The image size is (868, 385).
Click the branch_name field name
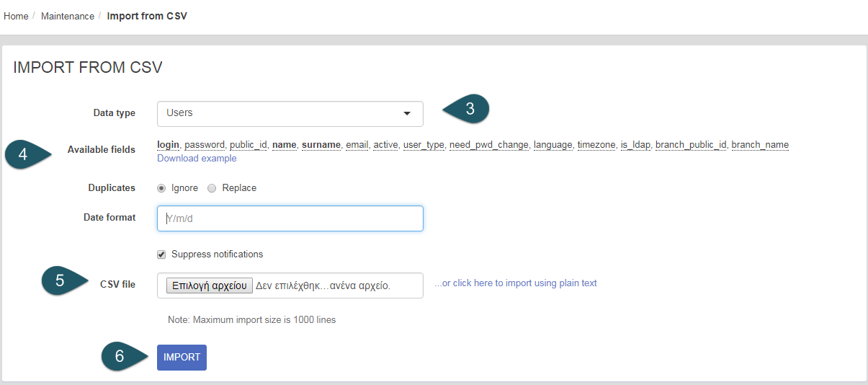pos(760,145)
